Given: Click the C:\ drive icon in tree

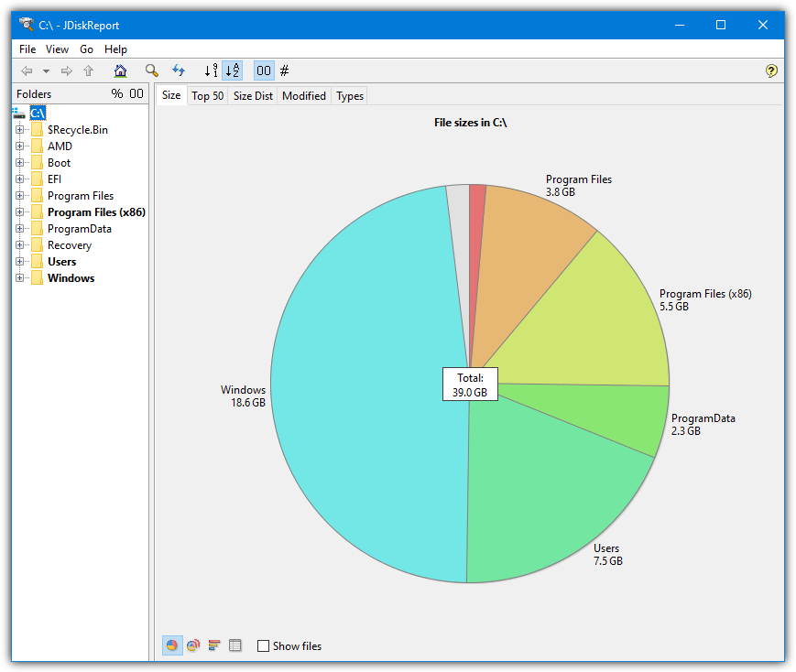Looking at the screenshot, I should (19, 113).
